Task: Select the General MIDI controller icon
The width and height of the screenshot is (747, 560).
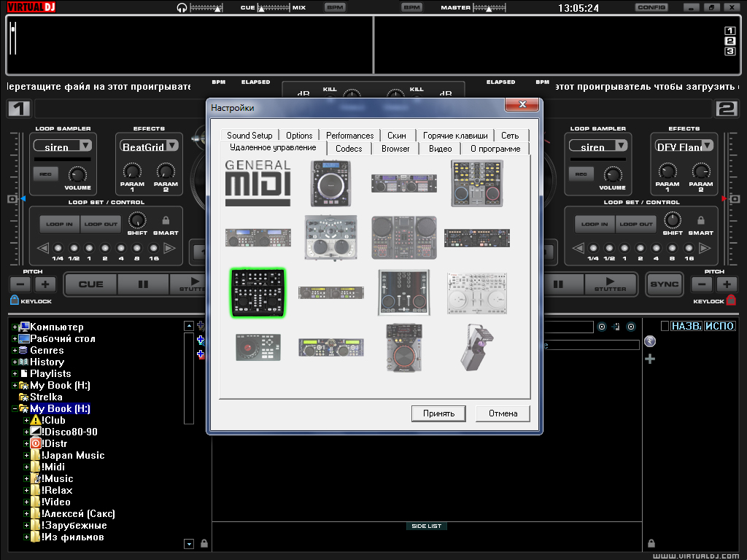Action: [x=258, y=183]
